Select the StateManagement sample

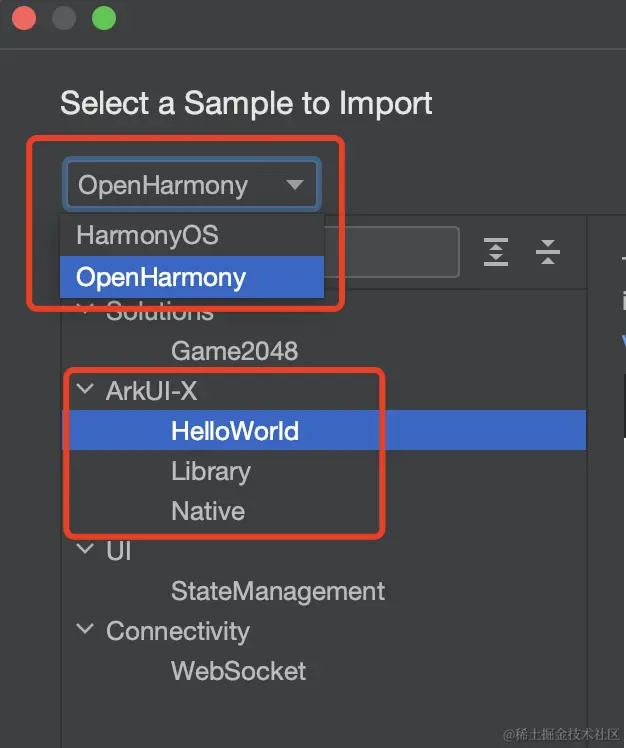pyautogui.click(x=278, y=591)
